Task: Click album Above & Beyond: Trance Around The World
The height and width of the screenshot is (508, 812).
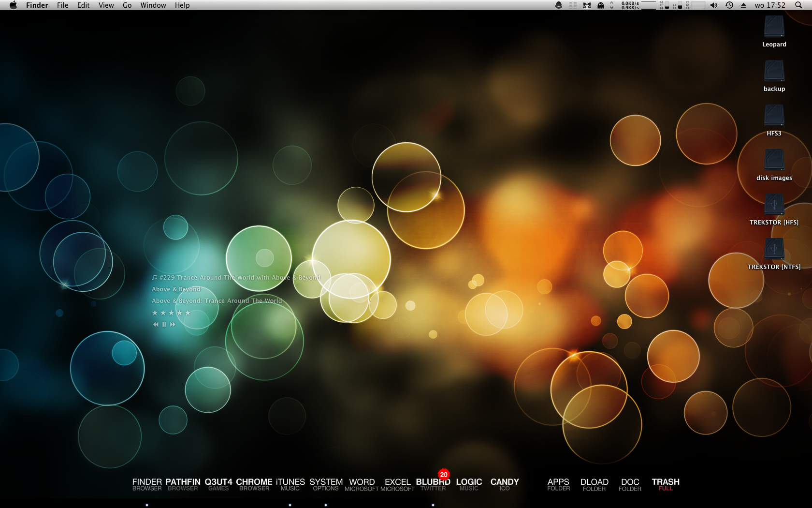Action: click(x=217, y=301)
